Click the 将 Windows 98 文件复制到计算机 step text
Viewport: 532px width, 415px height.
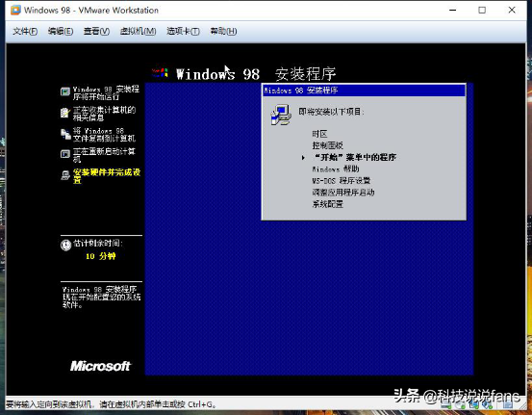coord(104,135)
